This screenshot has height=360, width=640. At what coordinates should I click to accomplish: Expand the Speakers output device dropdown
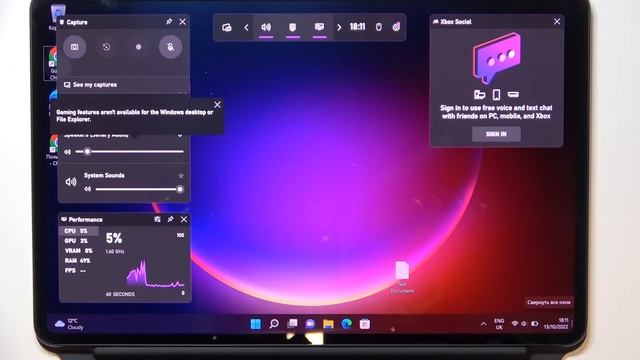click(180, 135)
